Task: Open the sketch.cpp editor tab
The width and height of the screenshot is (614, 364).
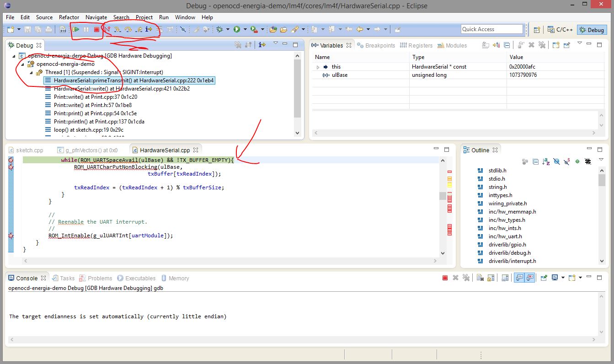Action: (26, 150)
